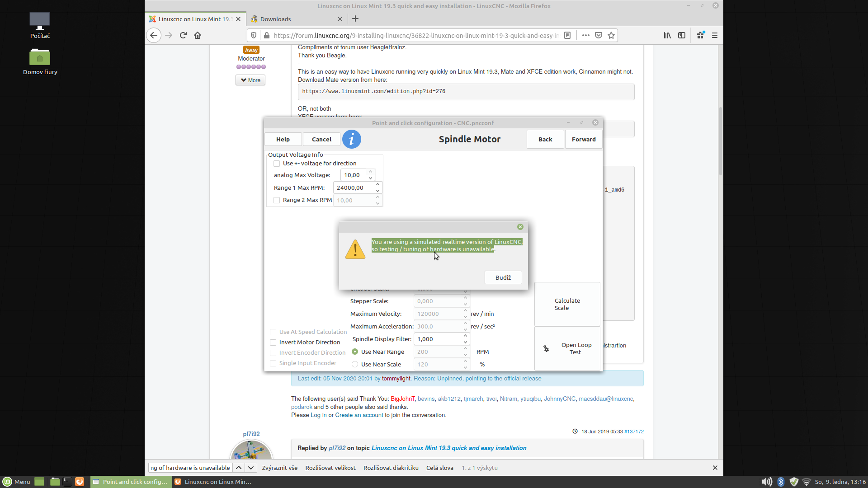Click the blue info icon in pncconf

coord(351,139)
